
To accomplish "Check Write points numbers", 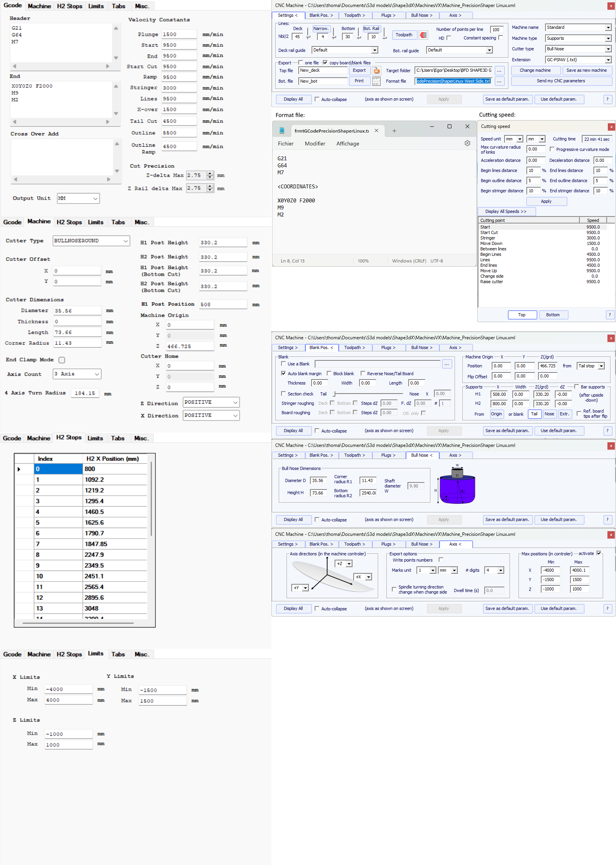I will click(x=441, y=560).
